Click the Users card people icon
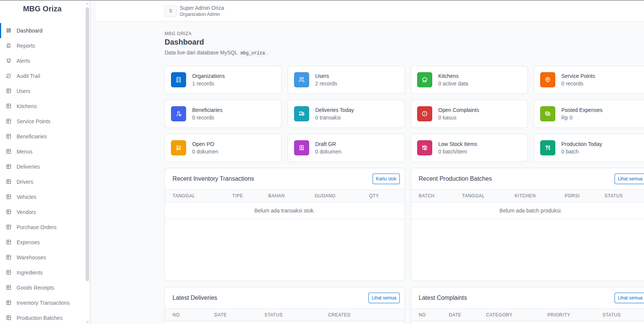Screen dimensions: 644x324 302,80
